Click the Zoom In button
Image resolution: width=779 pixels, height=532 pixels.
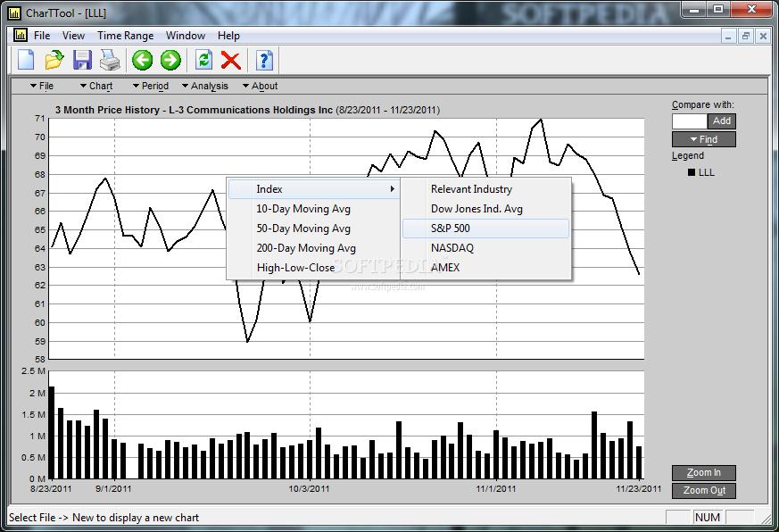[703, 473]
